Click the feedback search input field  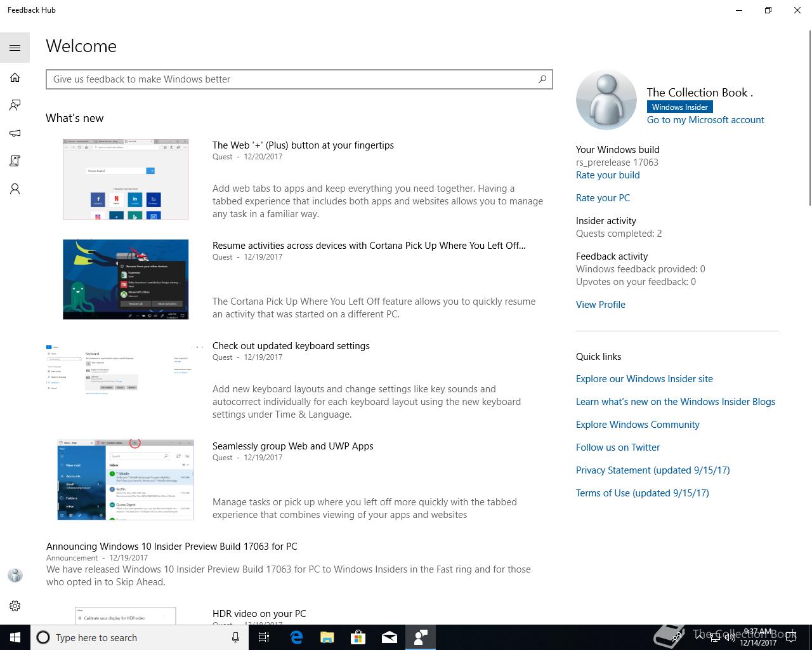click(299, 79)
